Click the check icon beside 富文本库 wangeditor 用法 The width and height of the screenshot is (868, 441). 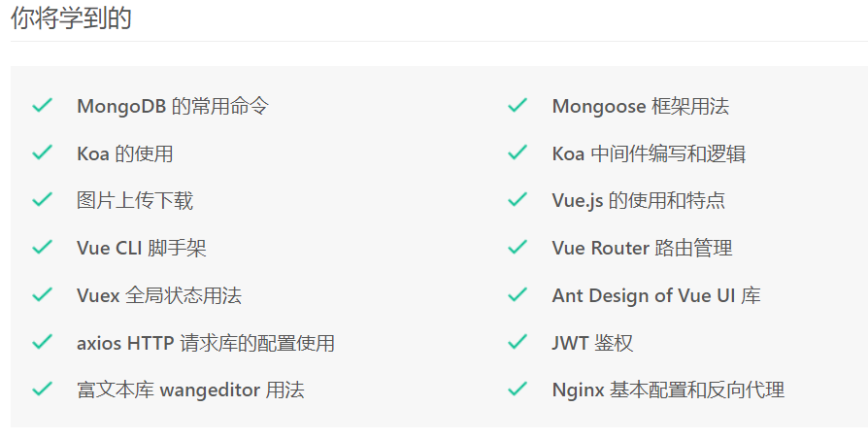click(42, 389)
